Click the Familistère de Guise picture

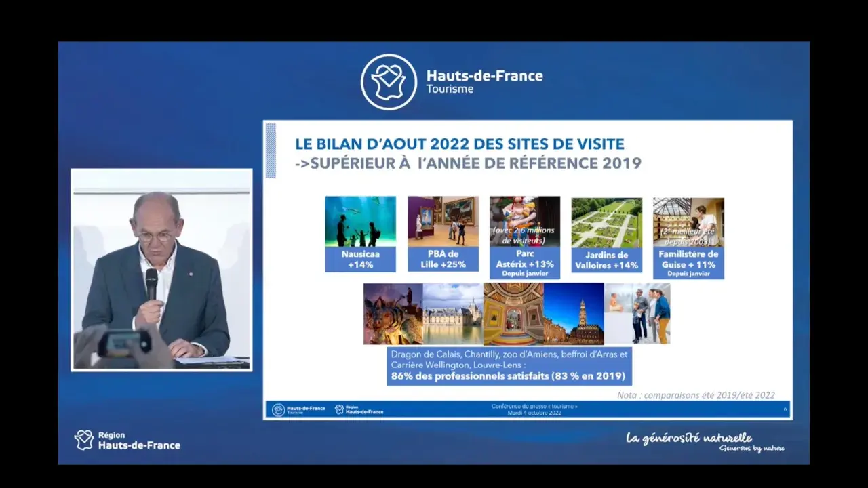coord(688,220)
